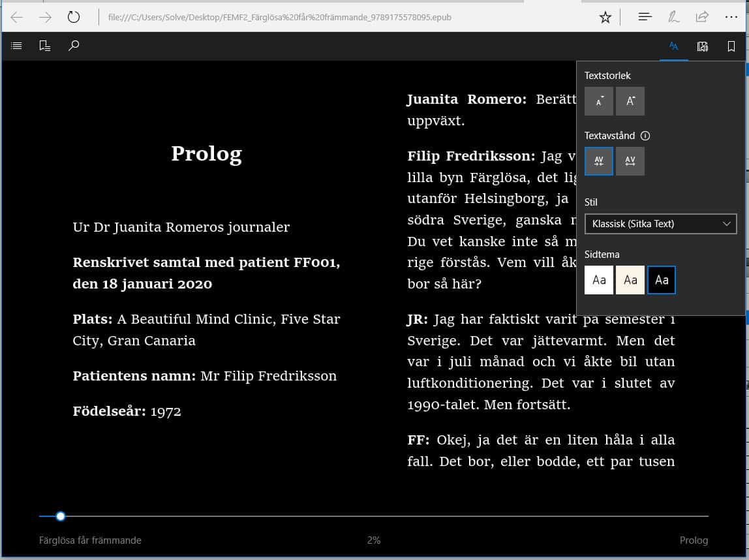Screen dimensions: 749x560
Task: Click the 'Födelseår: 1972' line
Action: (127, 411)
